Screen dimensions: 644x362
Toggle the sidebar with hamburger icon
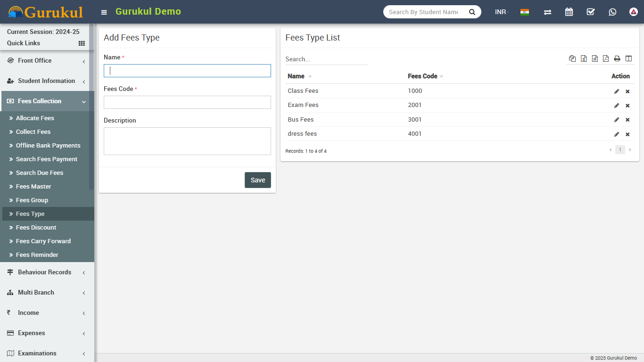tap(104, 12)
